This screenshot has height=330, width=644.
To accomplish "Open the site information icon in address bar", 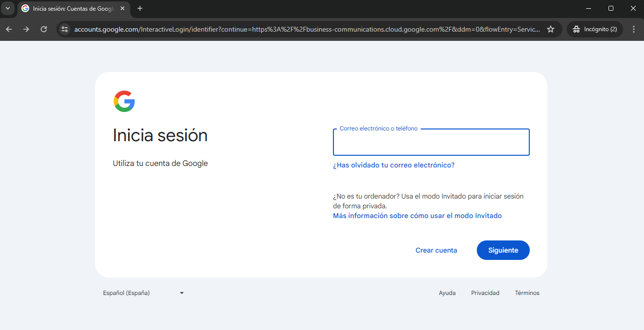I will pyautogui.click(x=65, y=29).
